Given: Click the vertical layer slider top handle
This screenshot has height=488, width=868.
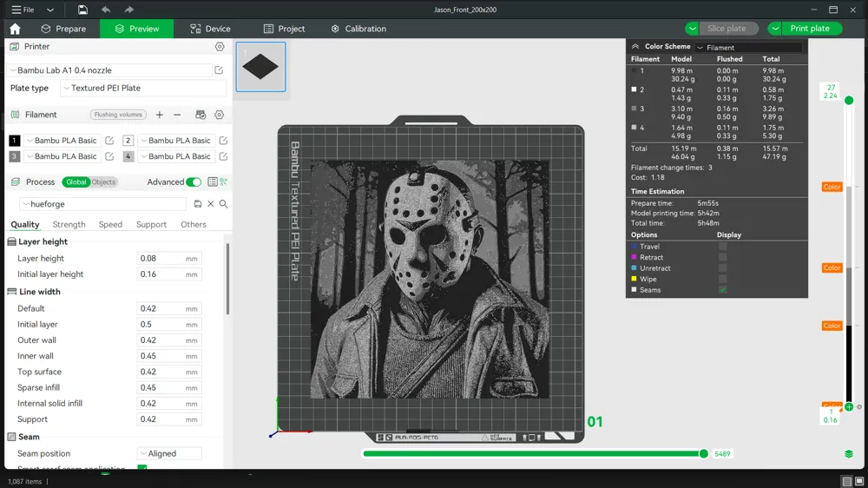Looking at the screenshot, I should pyautogui.click(x=849, y=100).
